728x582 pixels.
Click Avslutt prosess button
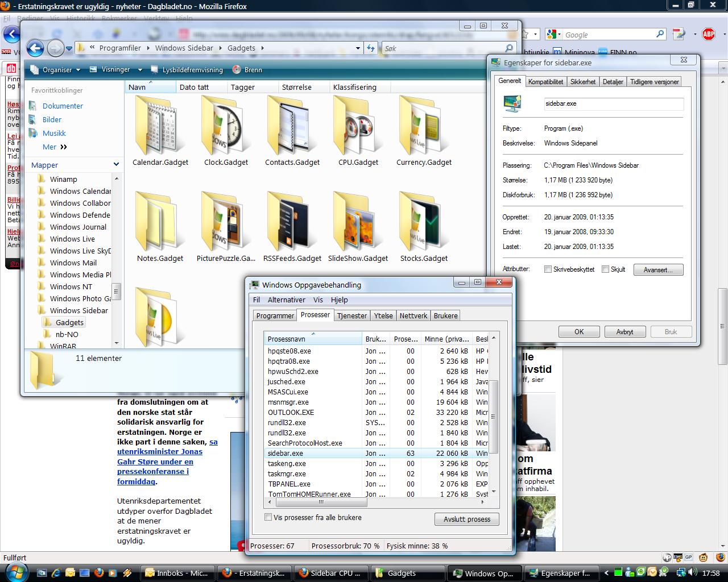(467, 519)
